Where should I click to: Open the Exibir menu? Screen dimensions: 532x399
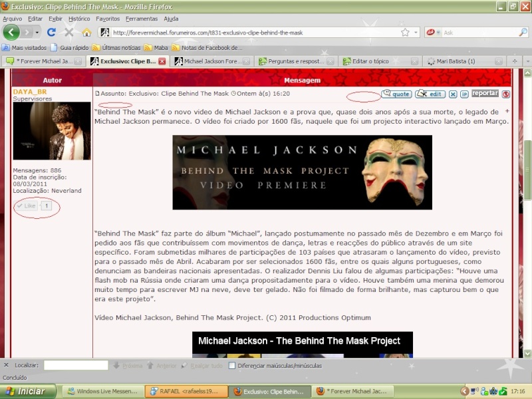pos(55,19)
